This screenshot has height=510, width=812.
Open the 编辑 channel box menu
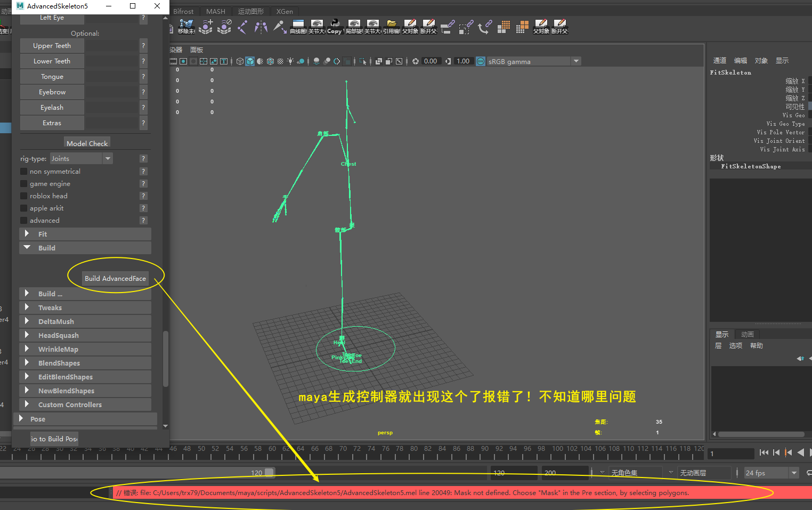(741, 60)
